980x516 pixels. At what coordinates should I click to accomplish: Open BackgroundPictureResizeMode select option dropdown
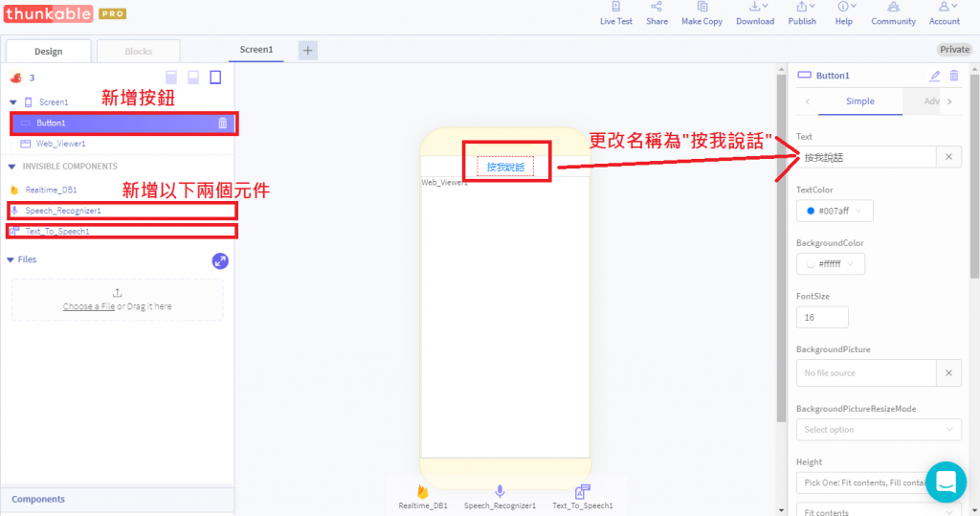click(x=879, y=430)
